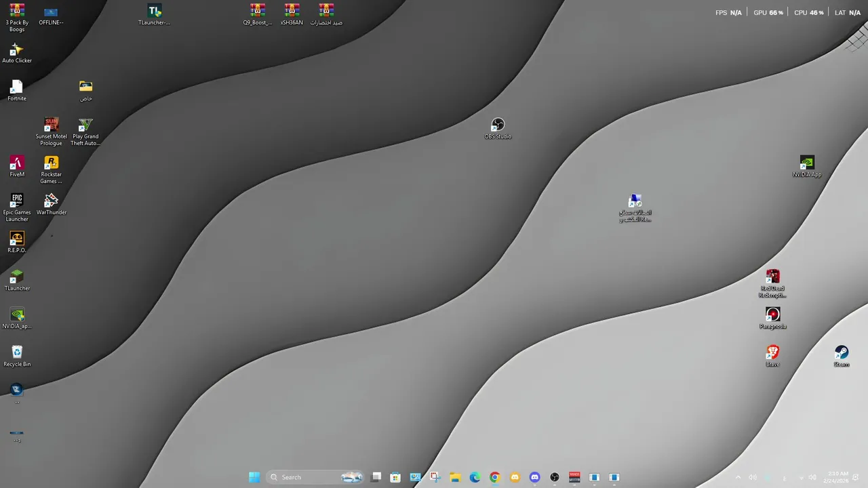Open the Epic Games Launcher
The image size is (868, 488).
click(17, 208)
